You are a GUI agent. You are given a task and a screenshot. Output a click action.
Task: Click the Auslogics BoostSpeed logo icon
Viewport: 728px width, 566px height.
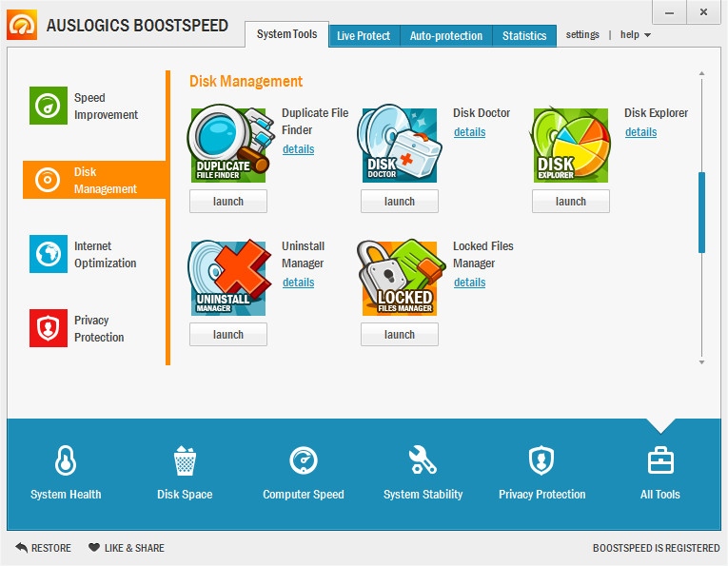pos(22,25)
